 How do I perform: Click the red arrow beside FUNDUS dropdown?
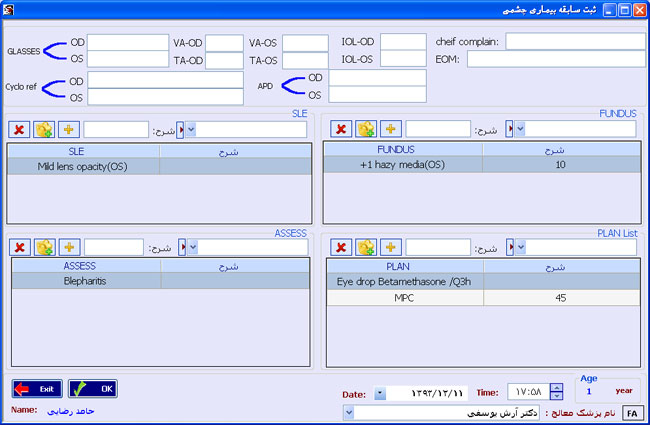click(509, 129)
